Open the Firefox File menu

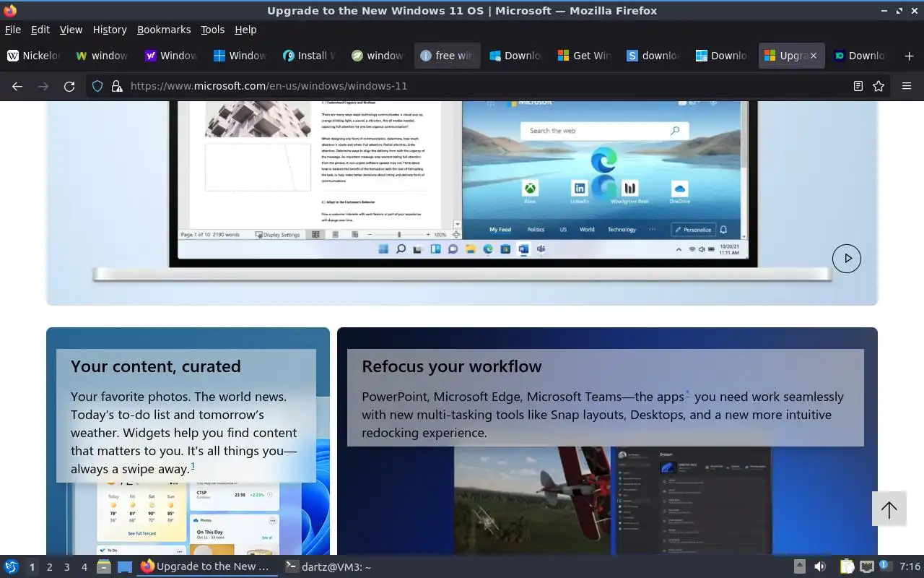[x=13, y=30]
